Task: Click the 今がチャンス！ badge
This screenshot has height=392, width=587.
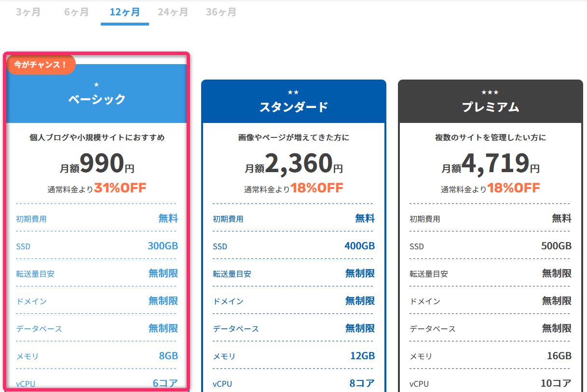Action: pyautogui.click(x=41, y=64)
